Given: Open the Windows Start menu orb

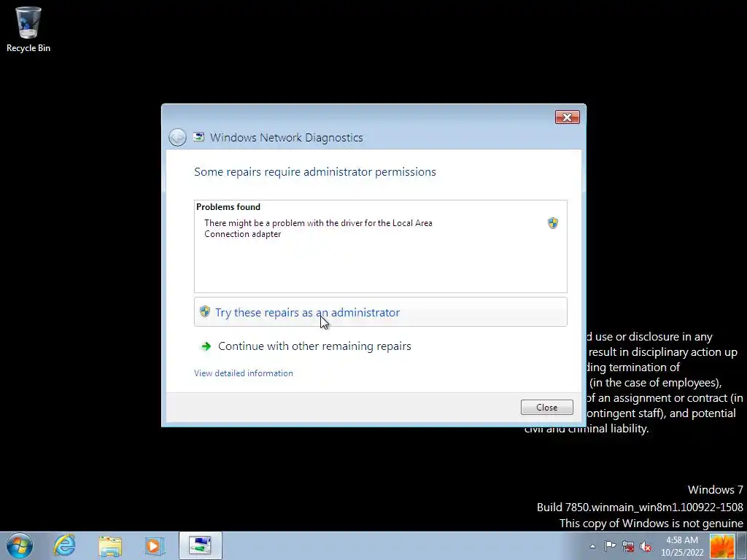Looking at the screenshot, I should (x=20, y=545).
